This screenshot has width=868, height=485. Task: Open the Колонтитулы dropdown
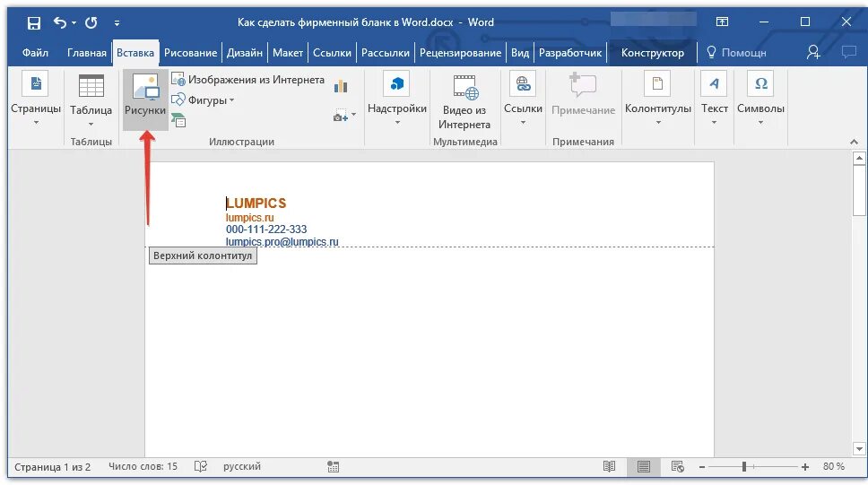pyautogui.click(x=657, y=100)
